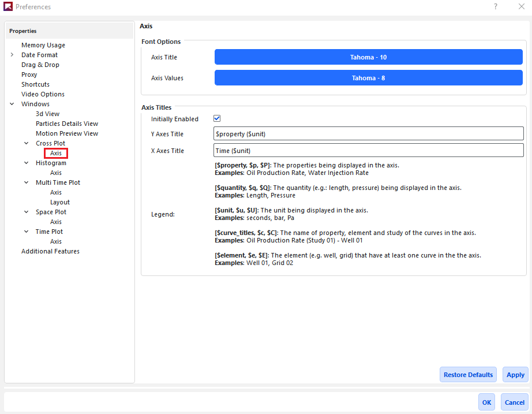Collapse the Windows tree node
This screenshot has height=414, width=532.
(x=12, y=104)
